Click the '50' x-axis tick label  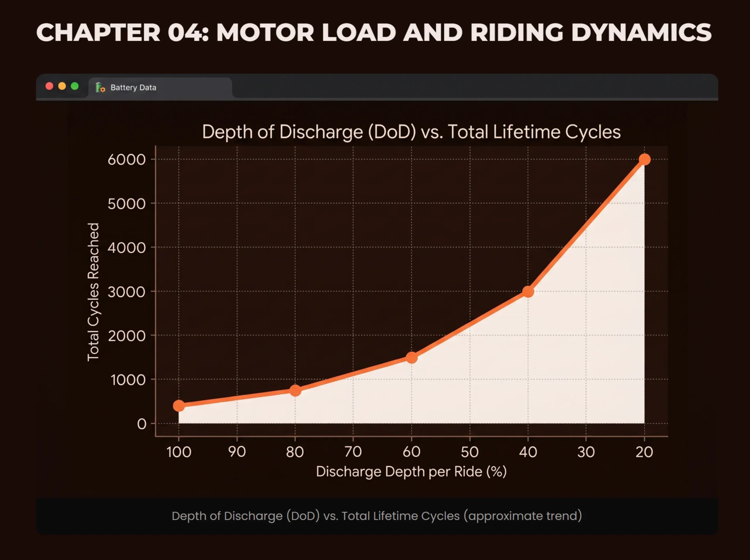[470, 452]
